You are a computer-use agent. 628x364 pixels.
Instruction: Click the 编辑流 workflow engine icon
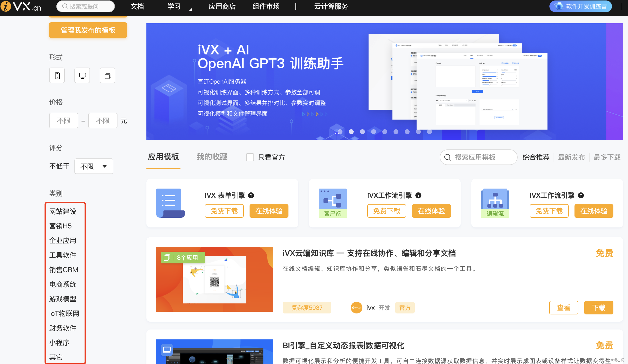[x=495, y=203]
